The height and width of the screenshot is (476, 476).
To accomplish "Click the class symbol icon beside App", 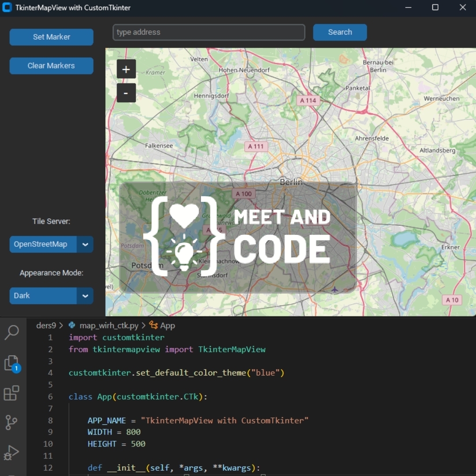I will [153, 325].
